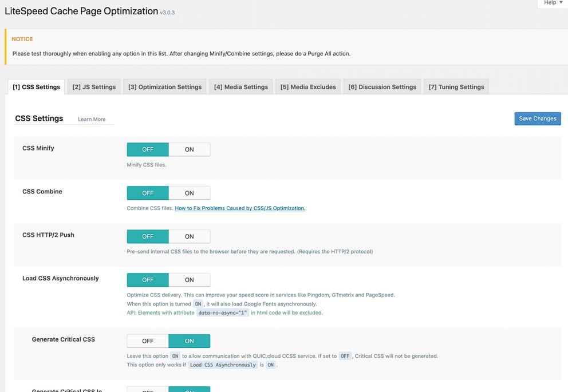Click the Learn More link
The height and width of the screenshot is (392, 568).
92,119
